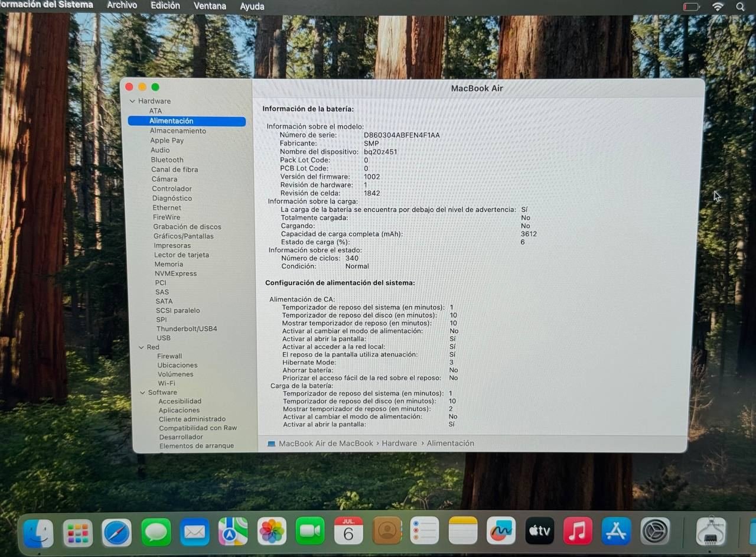Open Contacts from the Dock
The width and height of the screenshot is (756, 557).
coord(387,532)
